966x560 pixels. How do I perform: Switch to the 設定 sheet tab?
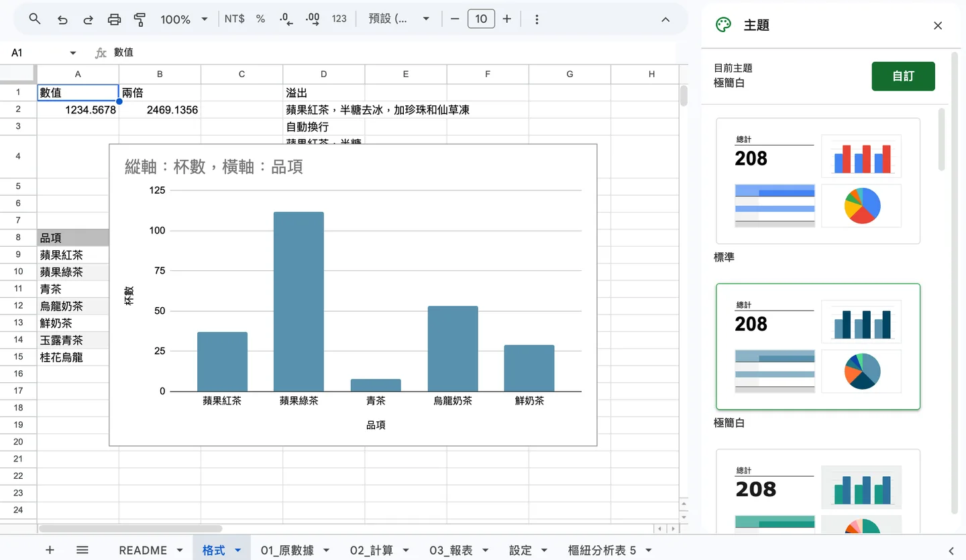coord(520,551)
